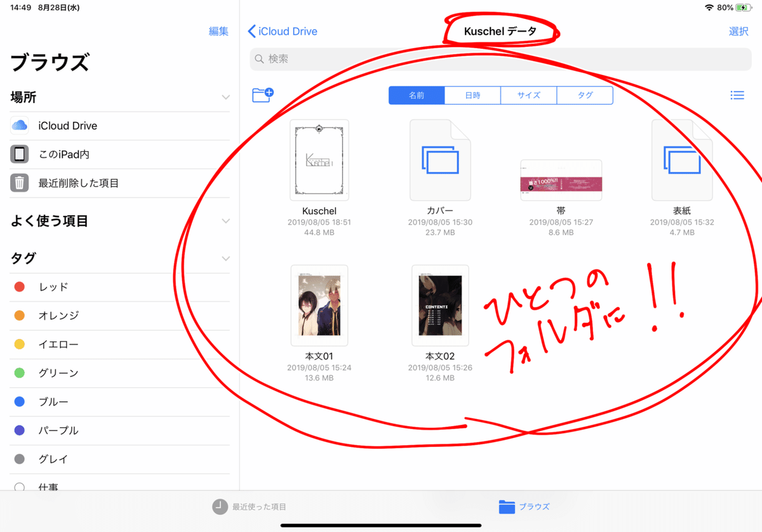762x532 pixels.
Task: Switch to list view icon
Action: (737, 95)
